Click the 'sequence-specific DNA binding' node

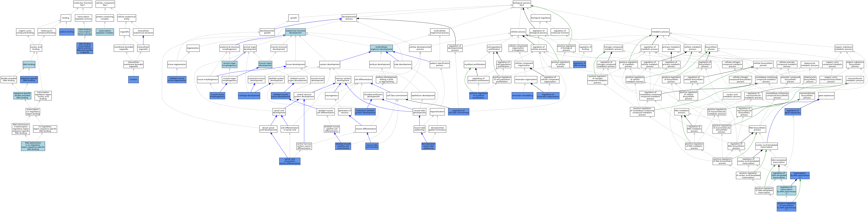29,80
